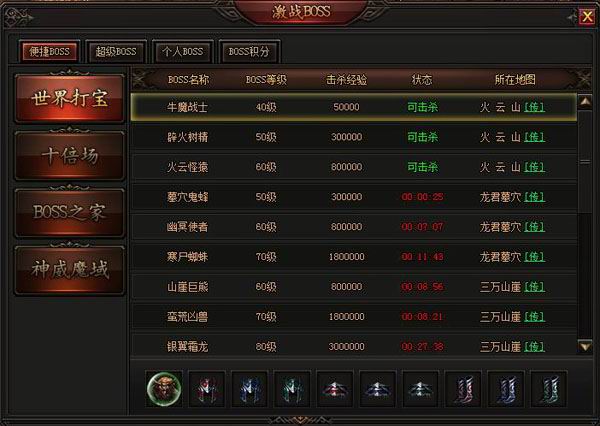Switch to the 个人BOSS tab
The width and height of the screenshot is (600, 426).
[183, 51]
